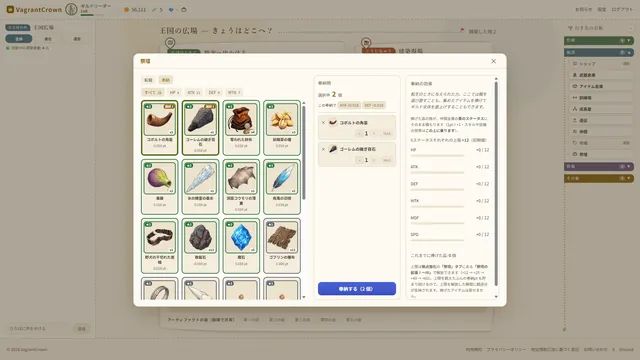Viewport: 640px width, 360px height.
Task: Filter items by ATK
Action: click(x=193, y=93)
